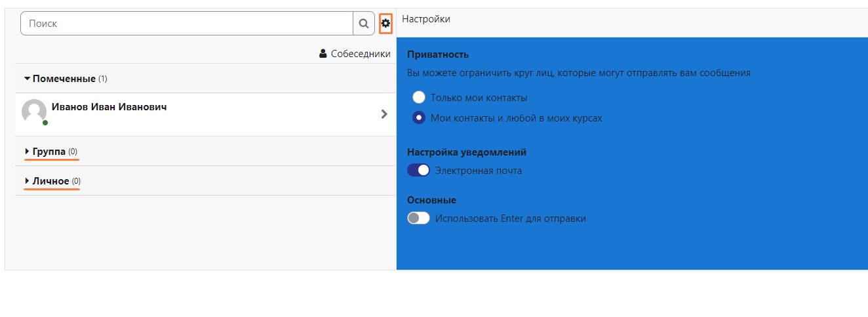Open messaging settings via gear icon
Screen dimensions: 868x317
pos(385,24)
